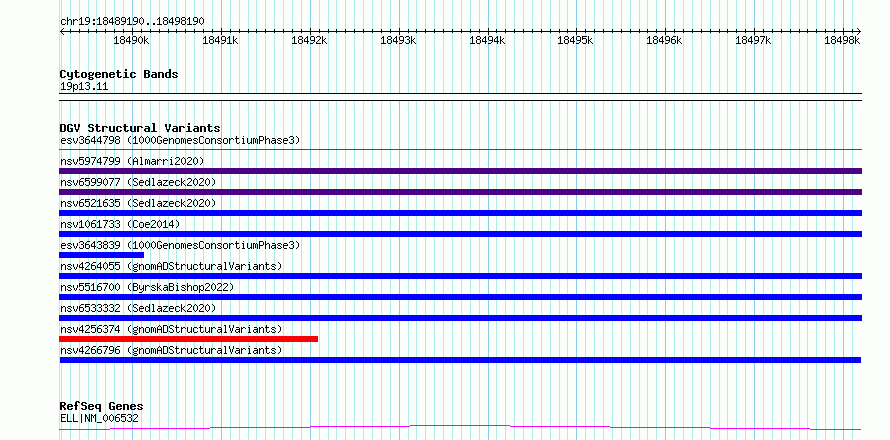Click the purple bar for nsv5974799
Image resolution: width=890 pixels, height=440 pixels.
tap(460, 171)
